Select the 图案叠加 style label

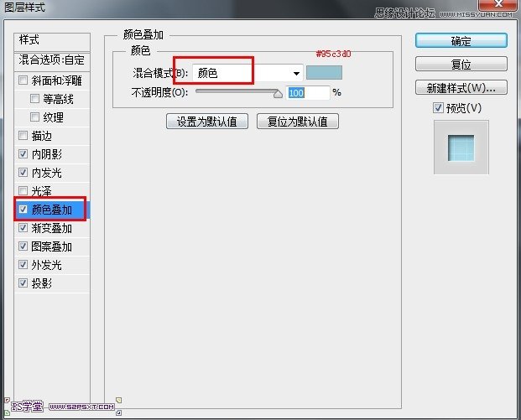coord(51,246)
